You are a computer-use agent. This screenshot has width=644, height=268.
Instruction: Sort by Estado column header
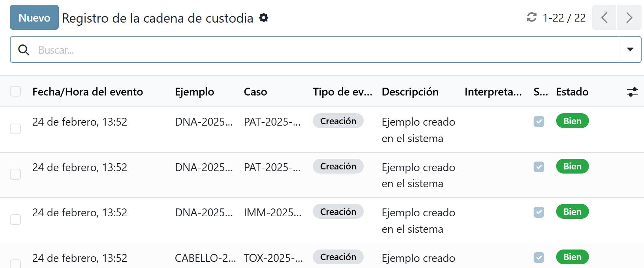(572, 92)
